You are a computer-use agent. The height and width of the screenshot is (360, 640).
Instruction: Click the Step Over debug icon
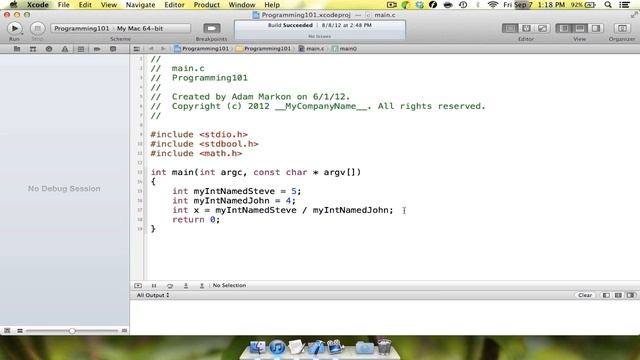coord(170,285)
